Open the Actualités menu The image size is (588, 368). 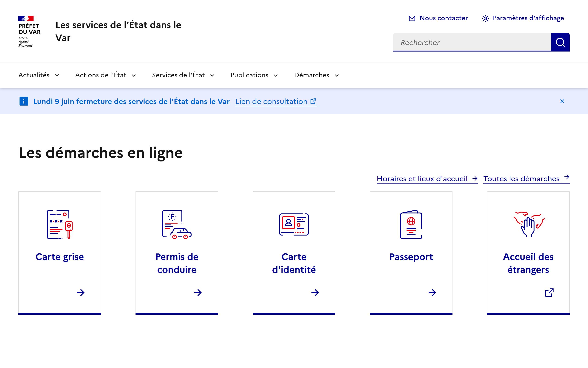click(39, 75)
